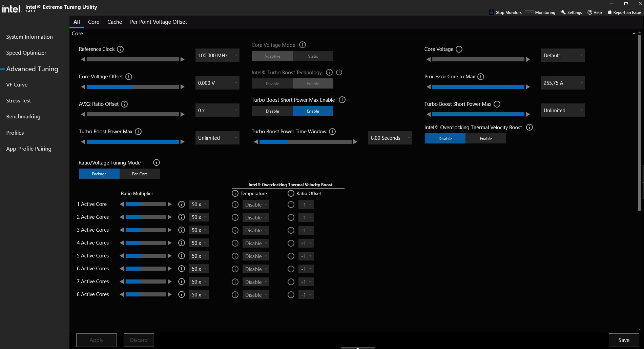Collapse the Core section header arrow
This screenshot has width=644, height=349.
(x=634, y=34)
